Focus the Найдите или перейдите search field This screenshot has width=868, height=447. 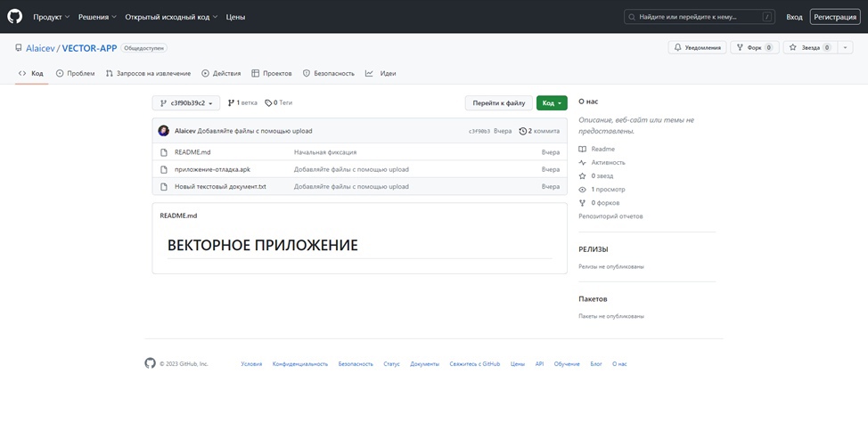[x=700, y=17]
